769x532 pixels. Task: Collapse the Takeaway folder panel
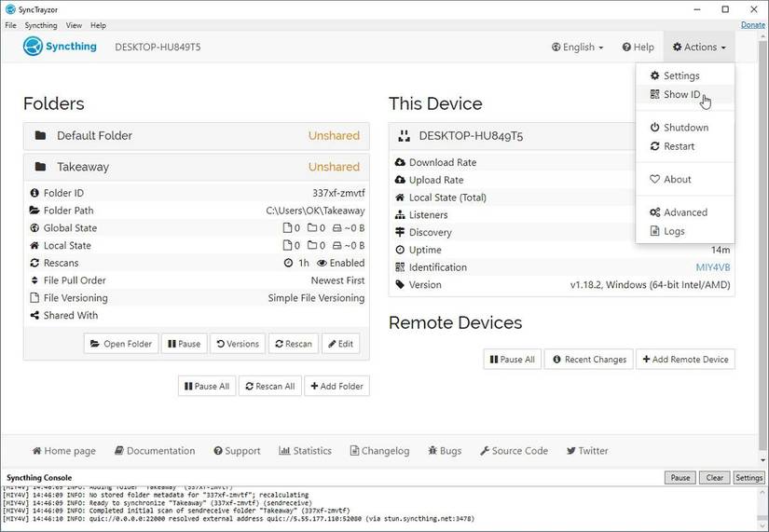coord(196,167)
